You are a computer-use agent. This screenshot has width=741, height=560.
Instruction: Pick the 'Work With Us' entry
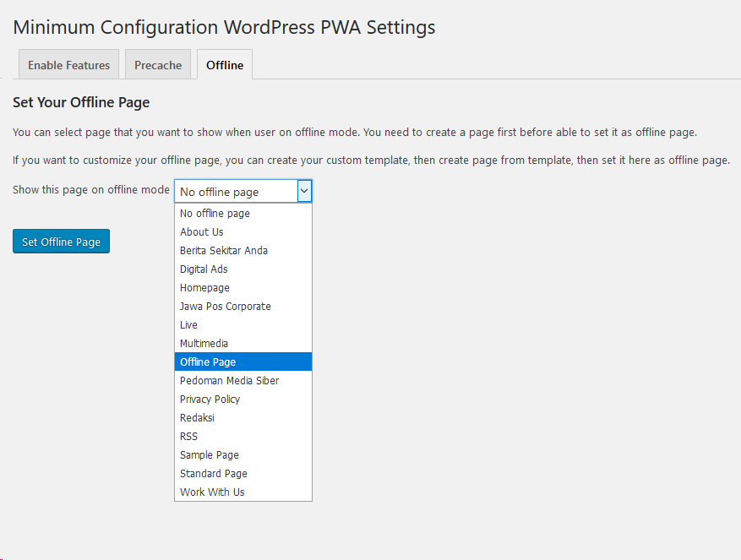pyautogui.click(x=242, y=492)
